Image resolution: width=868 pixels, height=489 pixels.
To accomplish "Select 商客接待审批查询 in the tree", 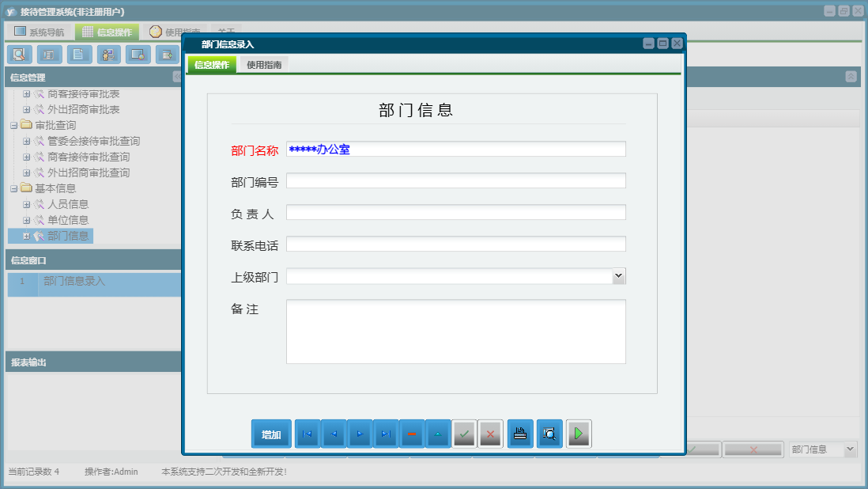I will [x=89, y=157].
